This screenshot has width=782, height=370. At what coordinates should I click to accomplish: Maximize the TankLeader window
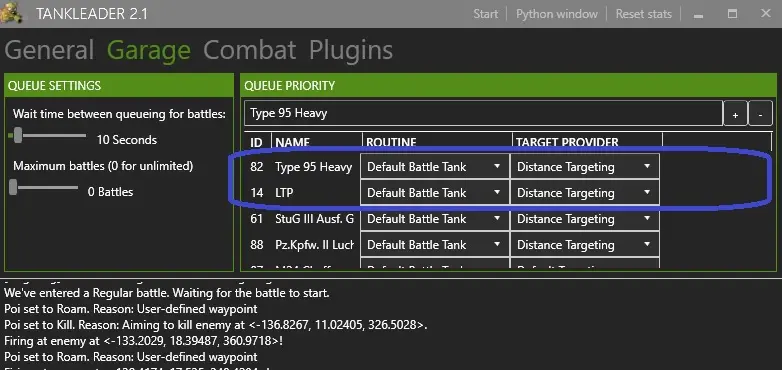tap(732, 14)
